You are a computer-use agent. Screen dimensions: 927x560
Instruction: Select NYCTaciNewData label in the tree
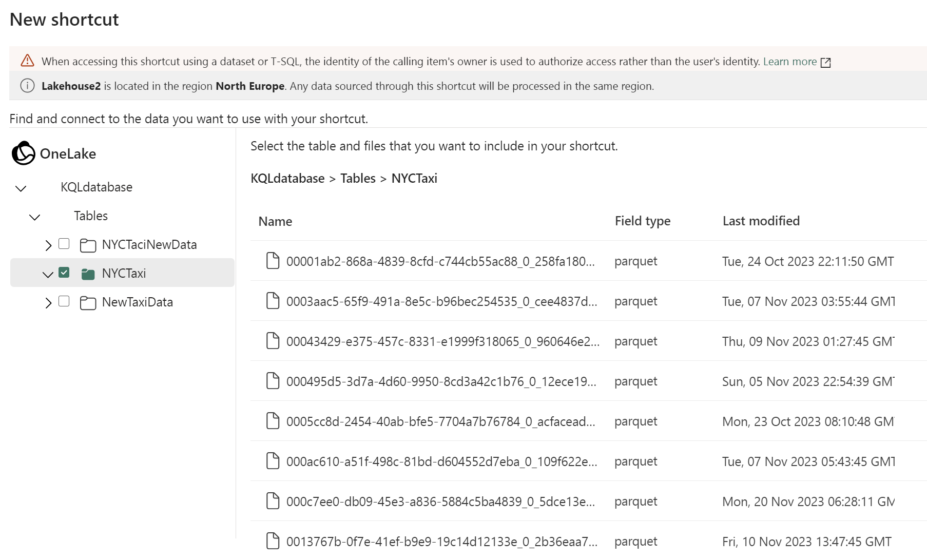click(149, 244)
